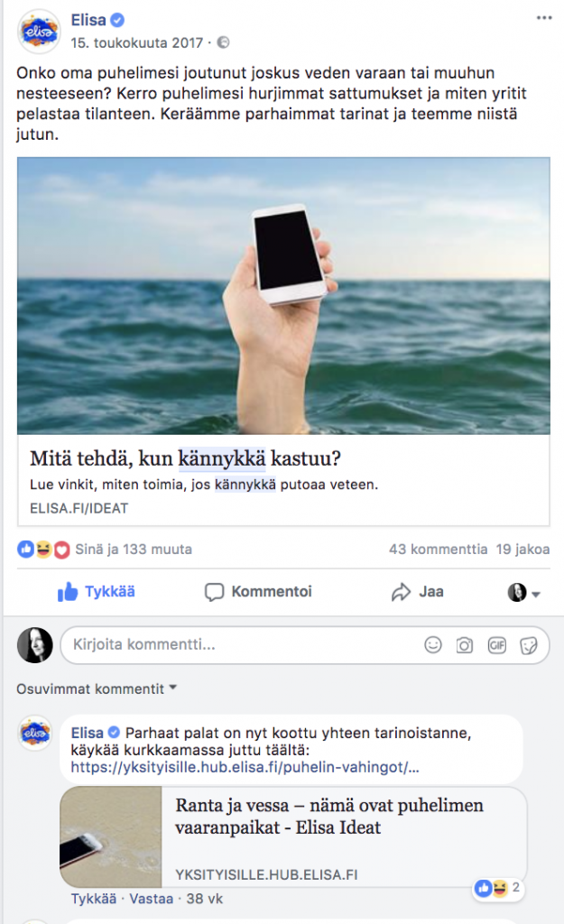564x924 pixels.
Task: Toggle Tykkää on Elisa's comment
Action: click(94, 899)
